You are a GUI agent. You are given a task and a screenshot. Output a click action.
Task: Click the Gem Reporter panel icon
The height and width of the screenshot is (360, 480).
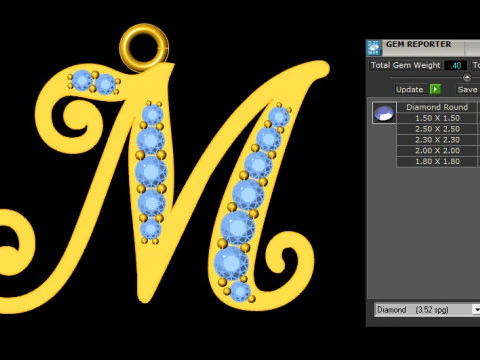coord(374,48)
